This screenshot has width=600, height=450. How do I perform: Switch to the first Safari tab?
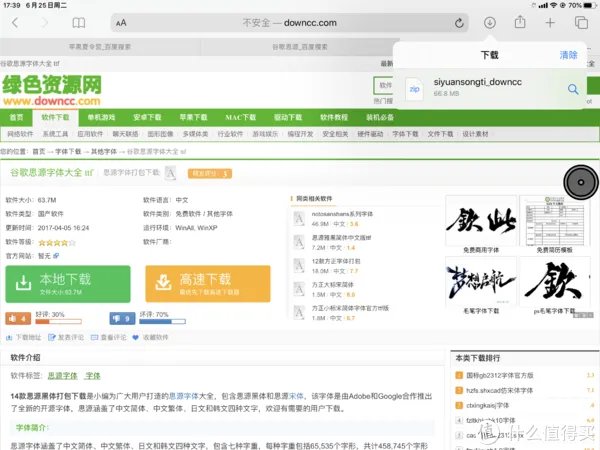click(x=100, y=47)
